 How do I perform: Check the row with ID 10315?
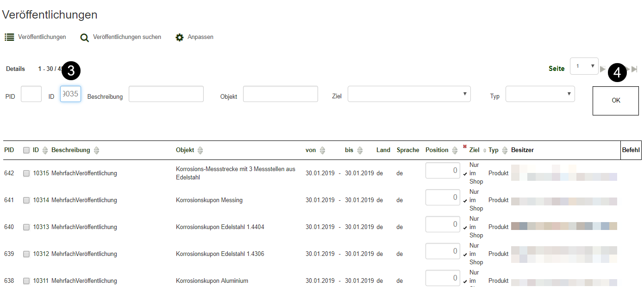point(26,173)
